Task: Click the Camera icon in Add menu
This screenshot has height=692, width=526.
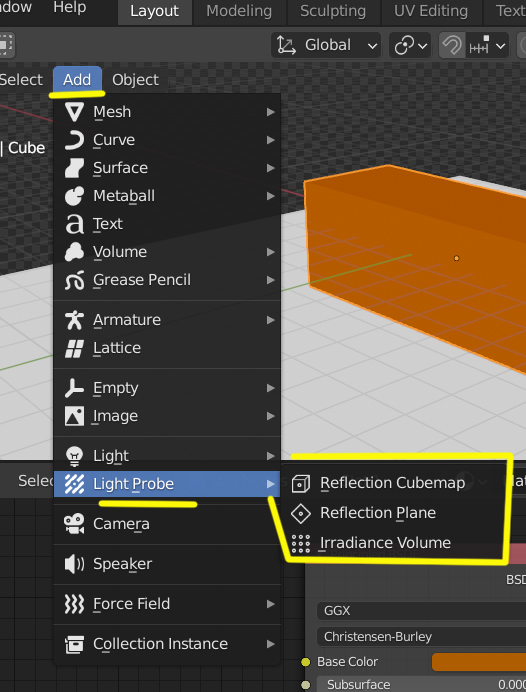Action: point(74,524)
